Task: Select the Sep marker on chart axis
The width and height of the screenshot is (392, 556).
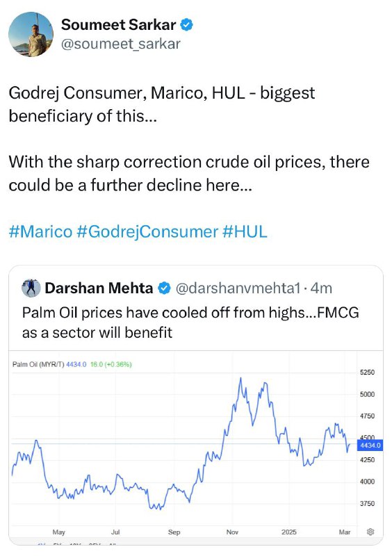Action: pyautogui.click(x=174, y=532)
